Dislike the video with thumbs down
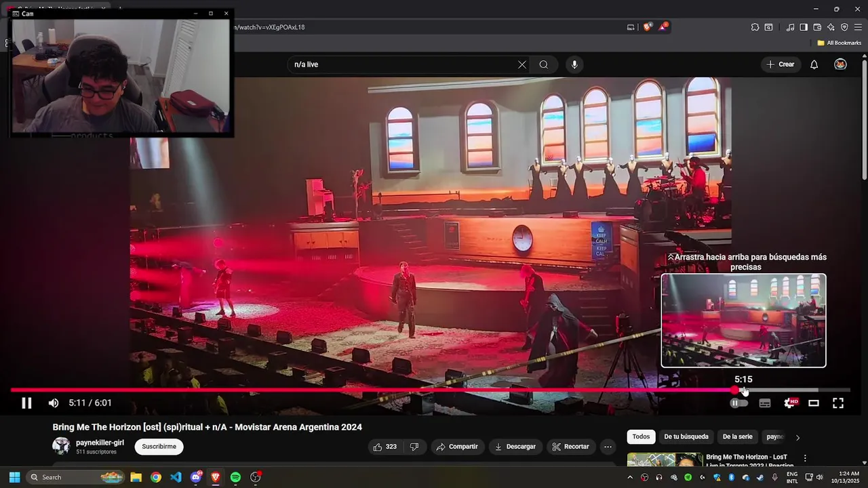 point(414,447)
